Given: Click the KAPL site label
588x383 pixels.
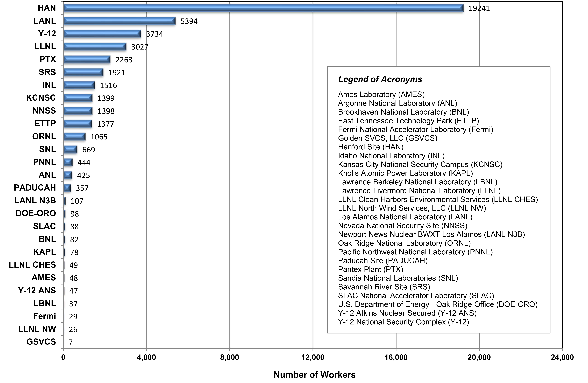Looking at the screenshot, I should pos(44,252).
